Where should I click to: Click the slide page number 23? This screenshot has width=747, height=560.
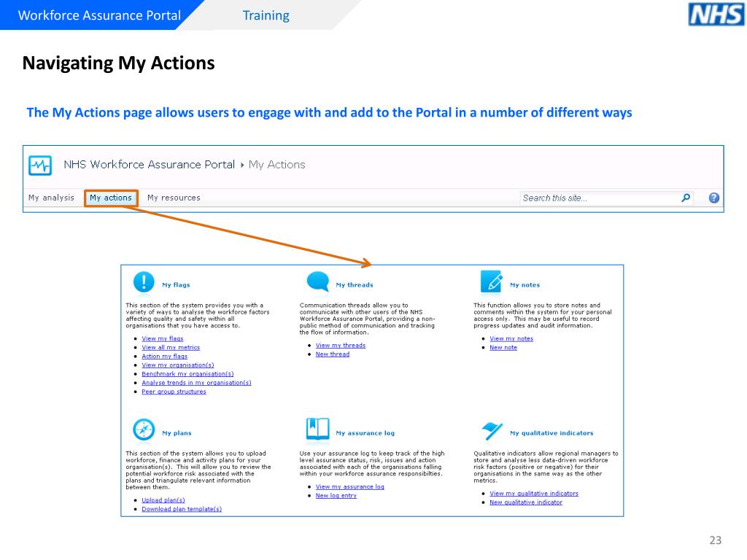[x=716, y=540]
